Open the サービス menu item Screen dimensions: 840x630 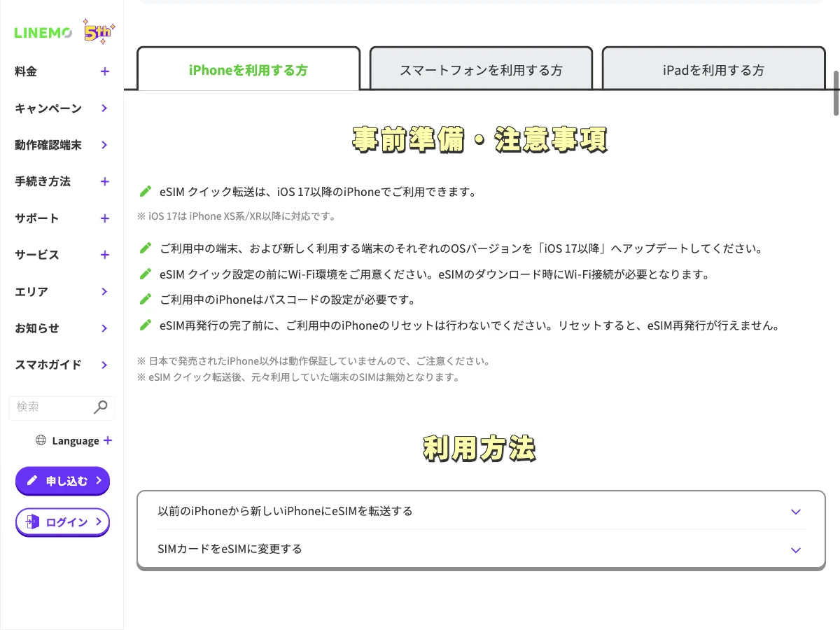[x=37, y=255]
